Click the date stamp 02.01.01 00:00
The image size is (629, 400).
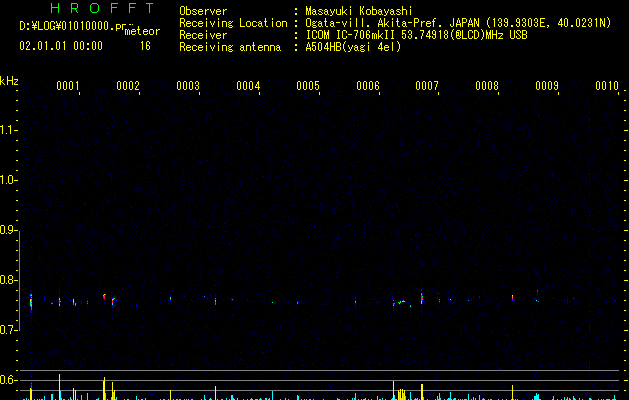pos(61,46)
